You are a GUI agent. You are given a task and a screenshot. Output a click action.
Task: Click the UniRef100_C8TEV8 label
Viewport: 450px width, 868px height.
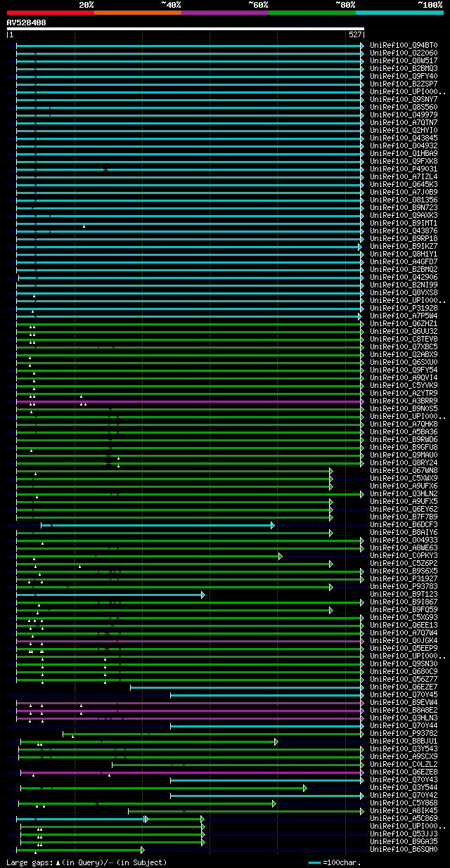[x=404, y=339]
